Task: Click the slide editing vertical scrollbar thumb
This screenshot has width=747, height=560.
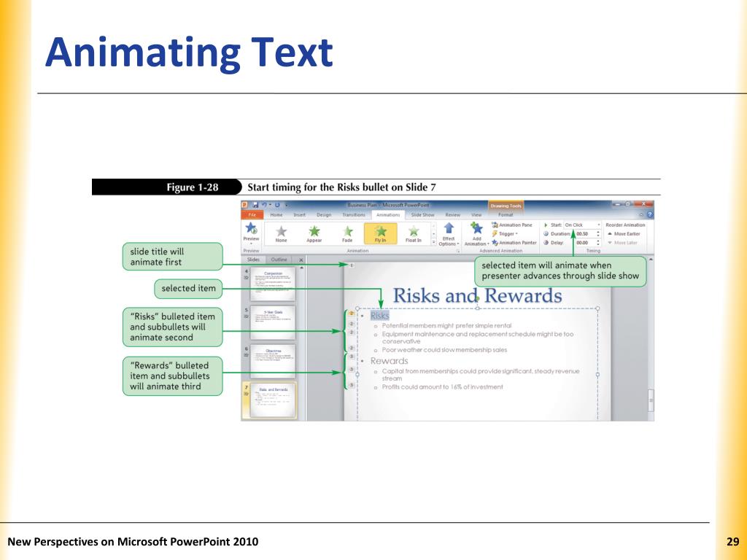Action: [651, 401]
